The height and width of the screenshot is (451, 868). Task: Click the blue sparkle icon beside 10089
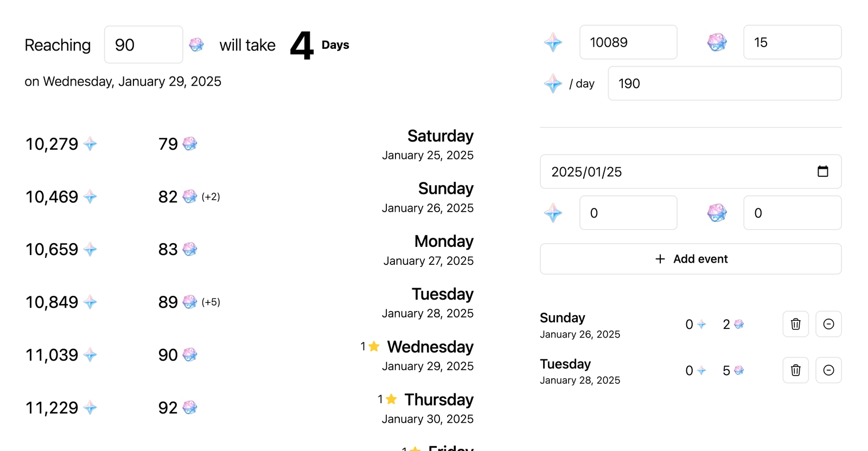tap(553, 42)
